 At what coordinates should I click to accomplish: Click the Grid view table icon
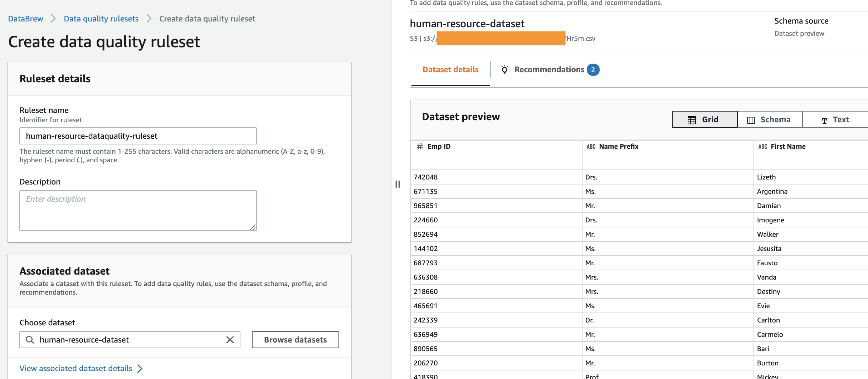692,120
